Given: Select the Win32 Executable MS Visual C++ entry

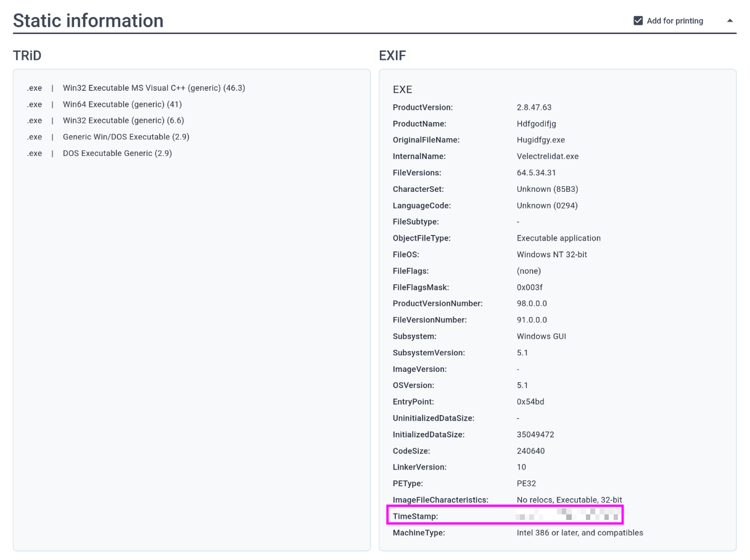Looking at the screenshot, I should coord(154,88).
